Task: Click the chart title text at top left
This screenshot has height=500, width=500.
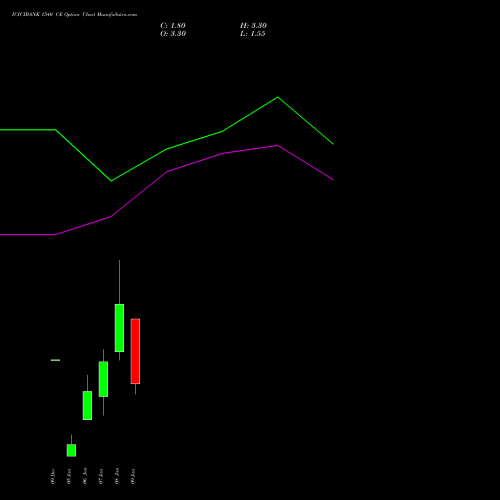Action: click(x=74, y=15)
